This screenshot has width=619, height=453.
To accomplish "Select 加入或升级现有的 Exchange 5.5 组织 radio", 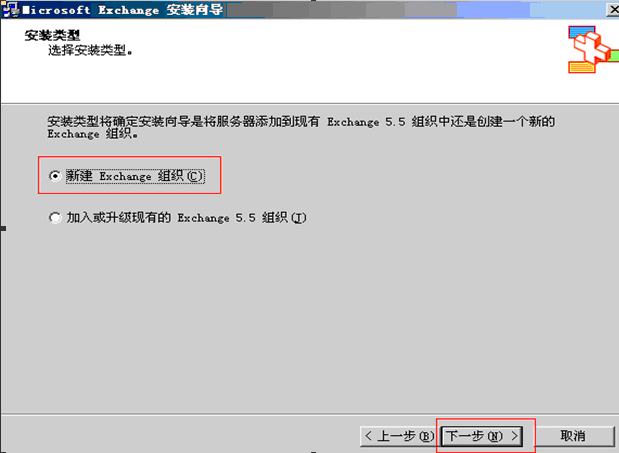I will click(x=55, y=217).
